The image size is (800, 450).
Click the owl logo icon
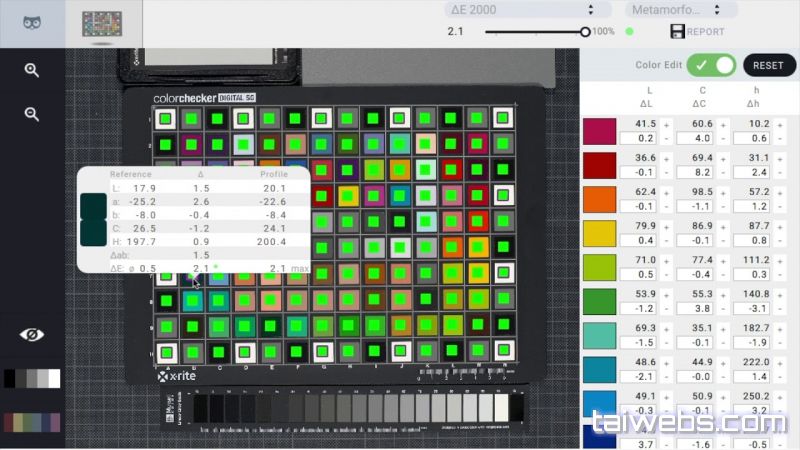click(x=32, y=23)
